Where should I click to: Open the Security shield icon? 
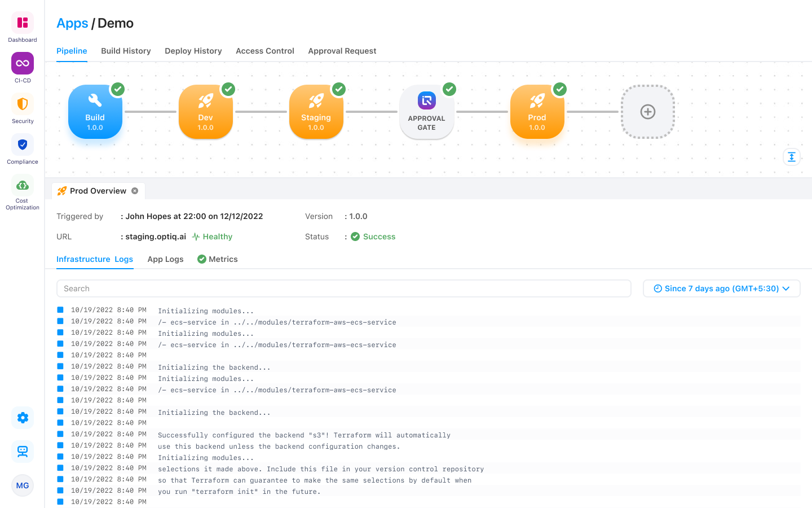[x=23, y=104]
